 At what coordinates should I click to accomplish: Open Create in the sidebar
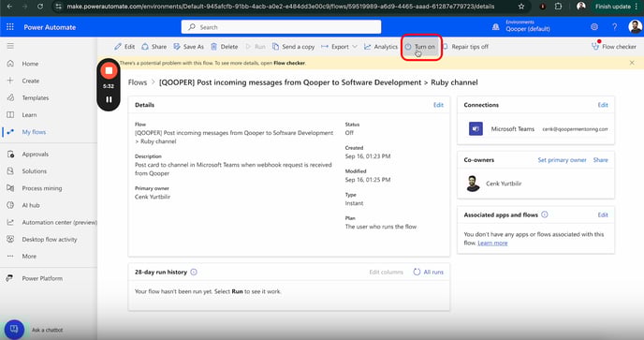[30, 81]
